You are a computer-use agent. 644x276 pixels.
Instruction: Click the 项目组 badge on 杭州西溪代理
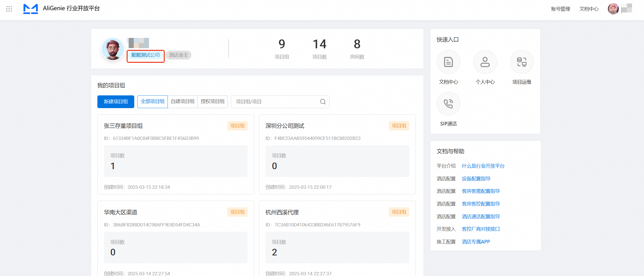(x=399, y=212)
